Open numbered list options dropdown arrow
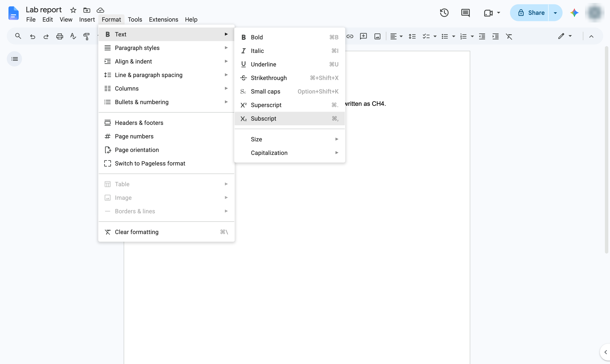610x364 pixels. 472,37
